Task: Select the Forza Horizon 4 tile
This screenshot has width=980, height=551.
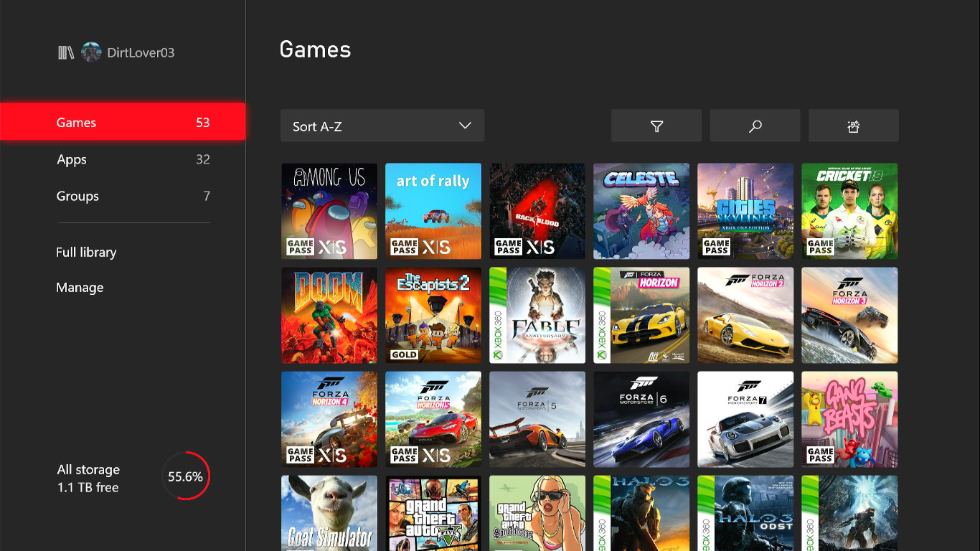Action: [x=329, y=419]
